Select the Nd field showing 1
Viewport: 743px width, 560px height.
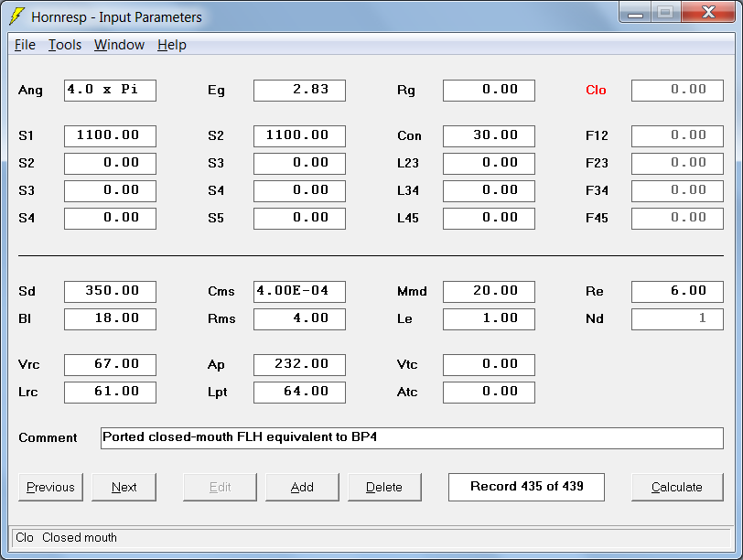tap(678, 319)
